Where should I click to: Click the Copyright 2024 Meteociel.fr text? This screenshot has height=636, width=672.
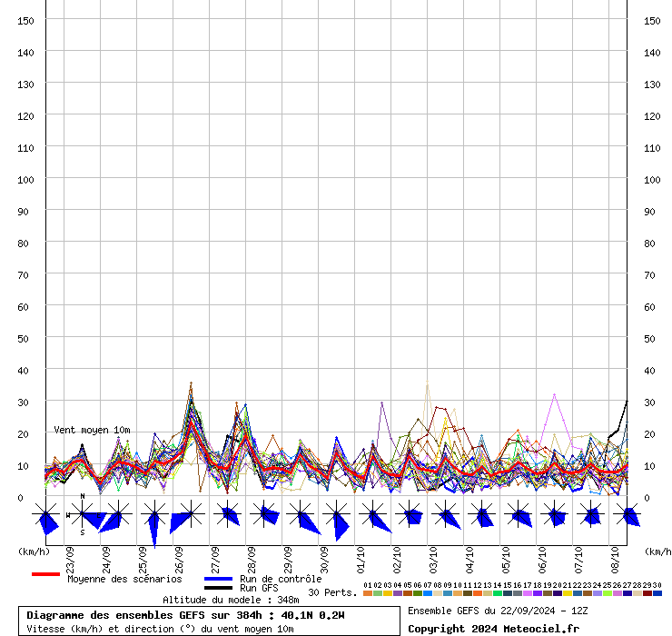493,629
